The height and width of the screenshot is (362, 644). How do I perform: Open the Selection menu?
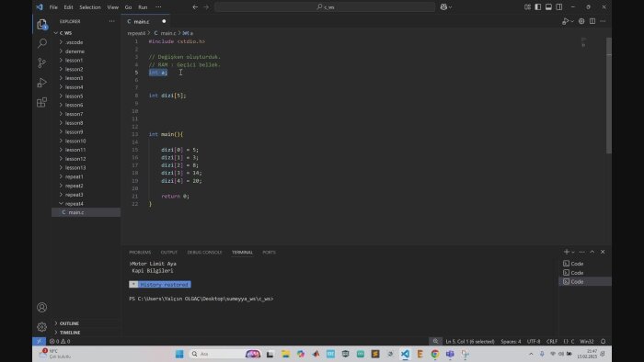[x=90, y=7]
